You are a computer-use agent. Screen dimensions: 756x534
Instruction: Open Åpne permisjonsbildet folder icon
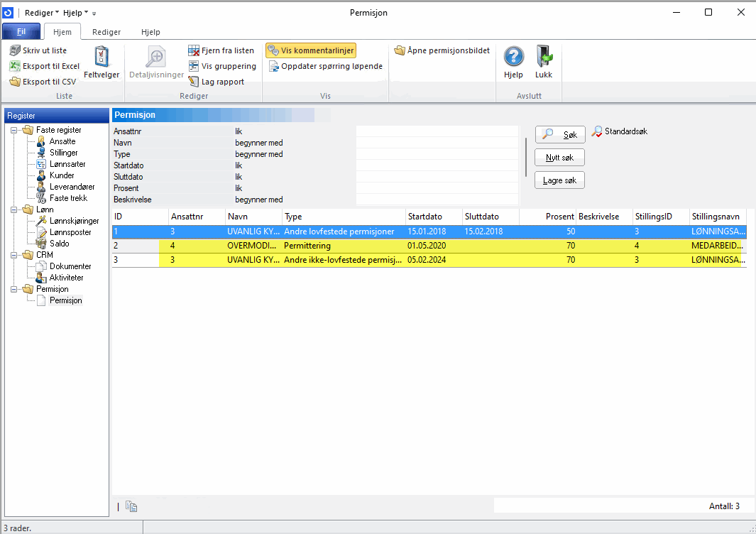tap(400, 50)
